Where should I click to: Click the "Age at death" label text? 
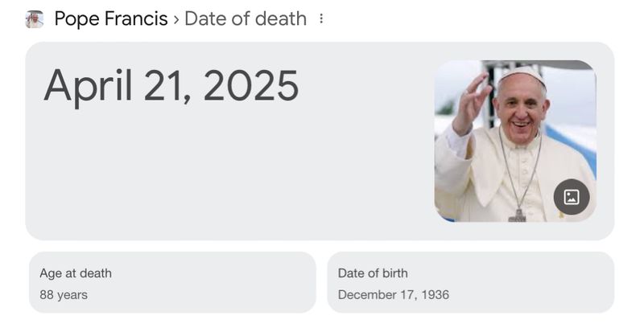pyautogui.click(x=76, y=273)
